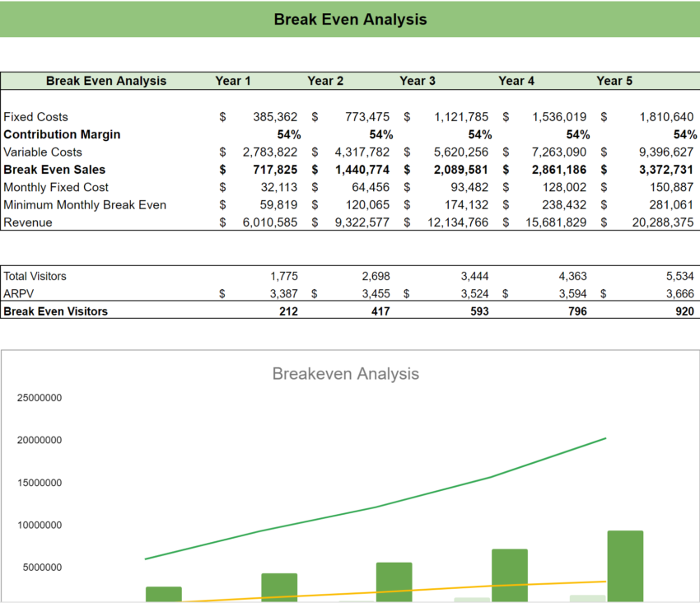Screen dimensions: 700x603
Task: Click Variable Costs value 4,317,782
Action: click(362, 152)
